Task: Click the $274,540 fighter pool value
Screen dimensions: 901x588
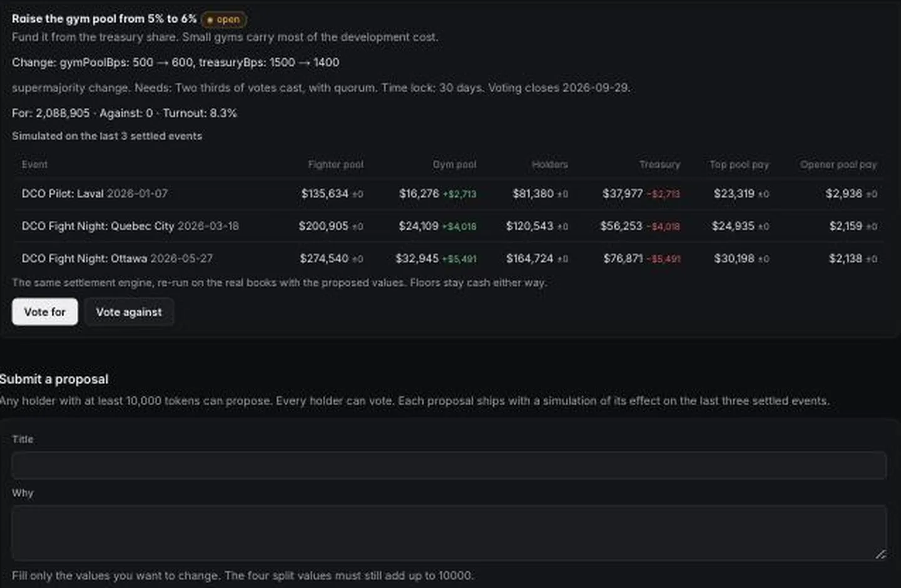Action: coord(324,258)
